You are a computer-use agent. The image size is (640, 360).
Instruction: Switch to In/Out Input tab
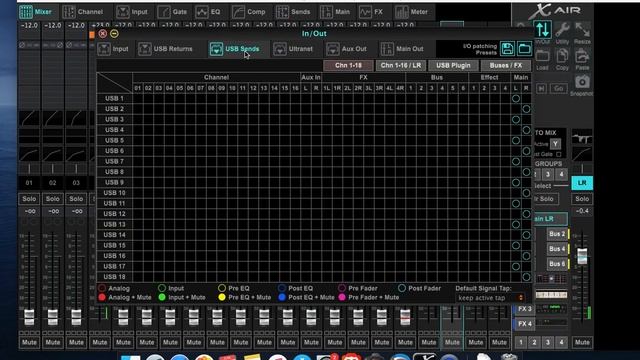click(x=113, y=49)
